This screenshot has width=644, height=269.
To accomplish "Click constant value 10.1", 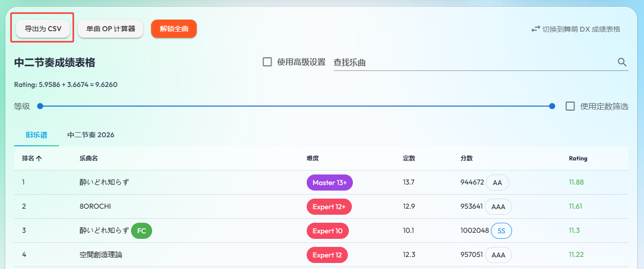I will tap(409, 231).
